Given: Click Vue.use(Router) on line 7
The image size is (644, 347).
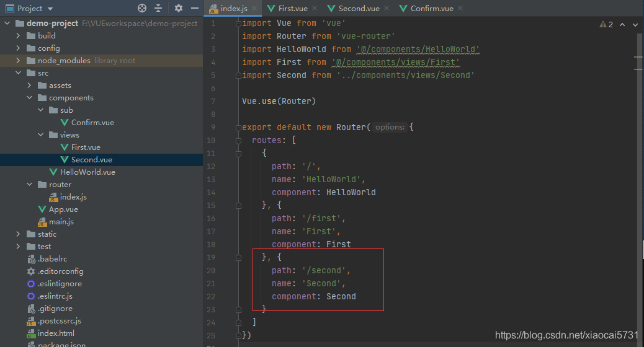Looking at the screenshot, I should coord(279,101).
